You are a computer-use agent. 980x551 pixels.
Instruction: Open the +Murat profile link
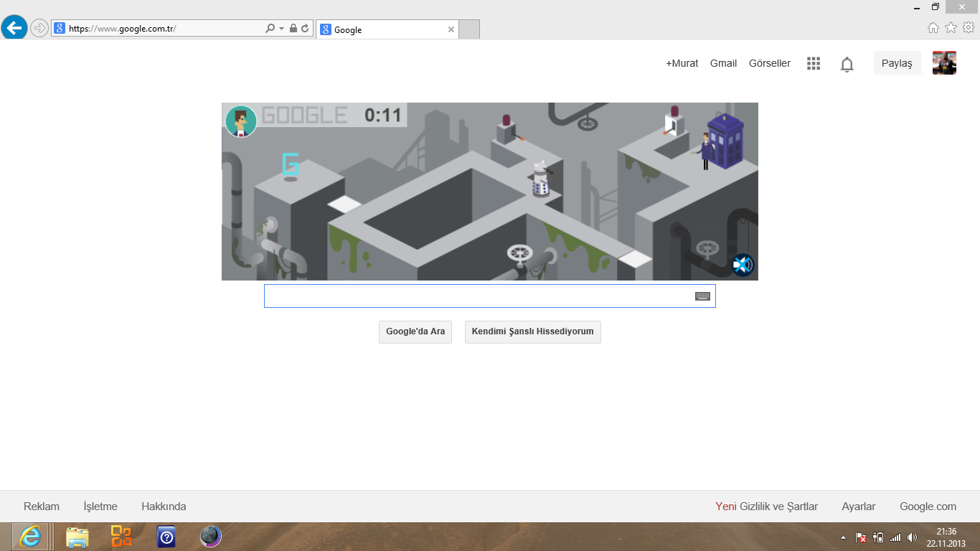point(682,63)
